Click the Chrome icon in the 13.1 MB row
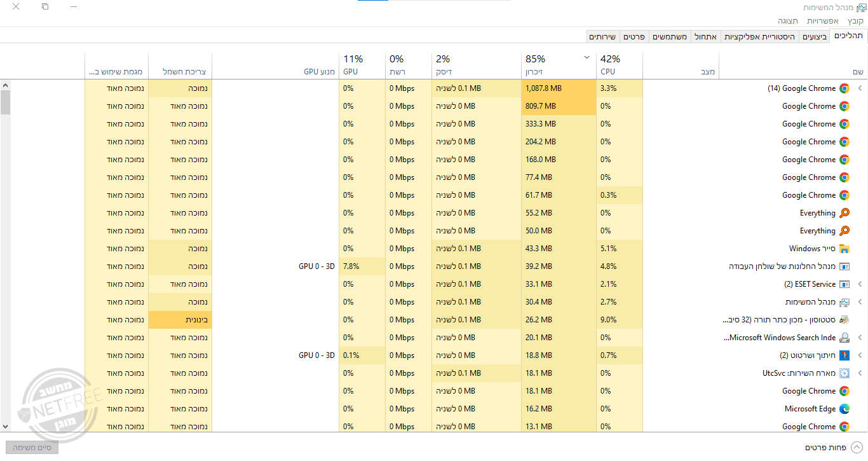 coord(844,427)
